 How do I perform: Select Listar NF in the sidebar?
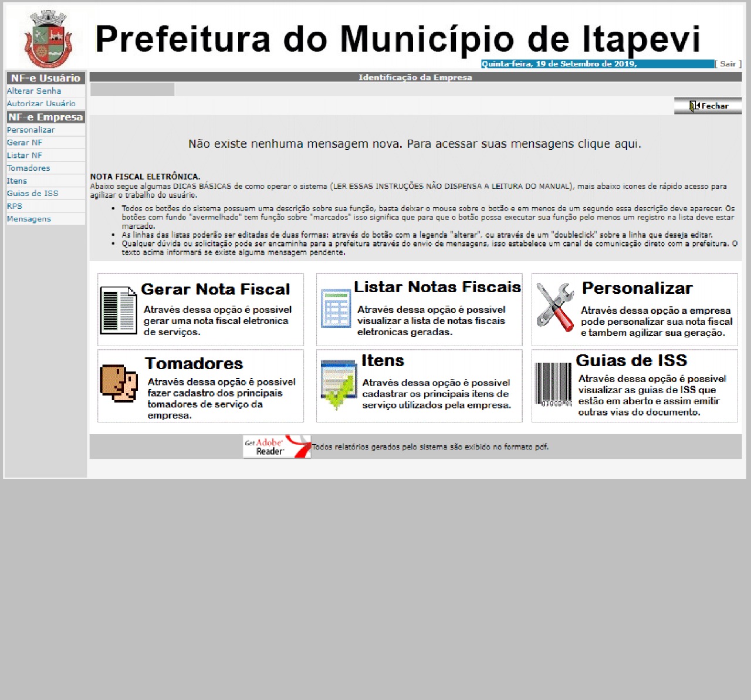tap(24, 155)
